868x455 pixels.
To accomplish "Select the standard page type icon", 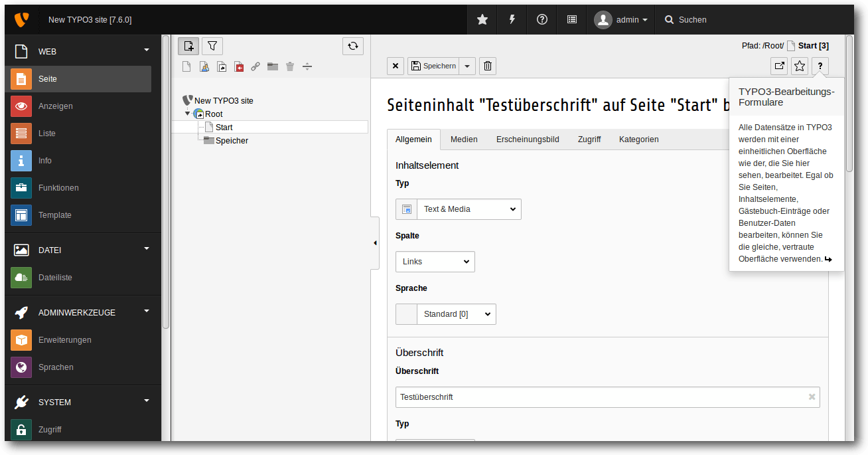I will (x=186, y=66).
